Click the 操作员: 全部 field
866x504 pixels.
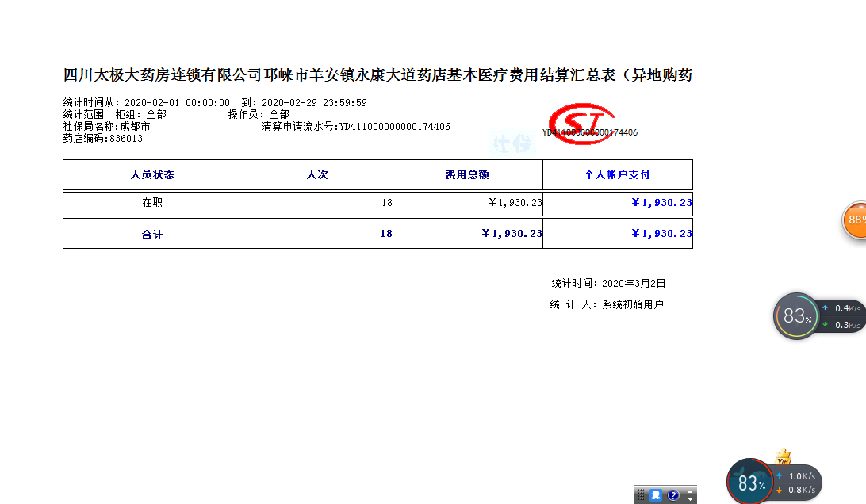(259, 114)
